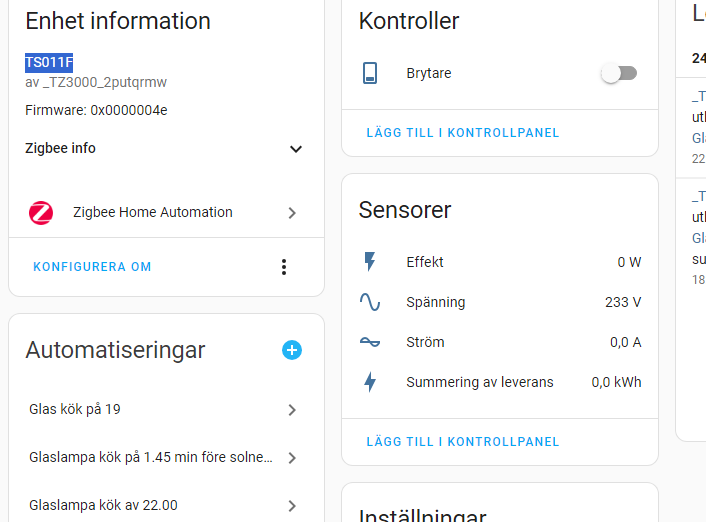The height and width of the screenshot is (522, 706).
Task: Click the Zigbee Home Automation logo icon
Action: (41, 213)
